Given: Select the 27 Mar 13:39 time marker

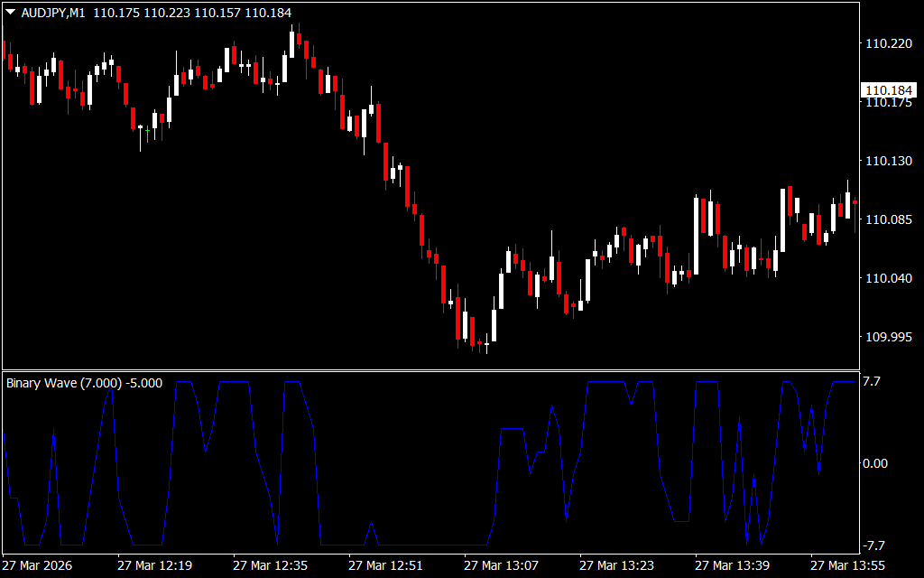Looking at the screenshot, I should point(732,565).
